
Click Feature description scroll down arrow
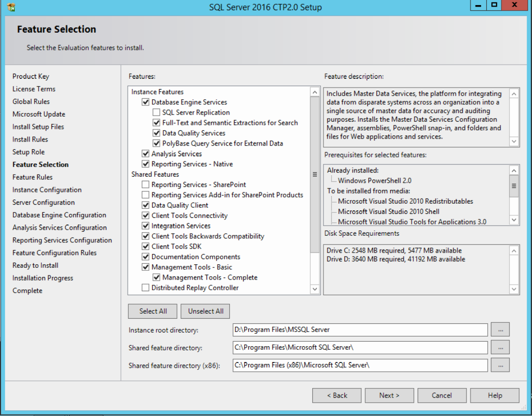tap(514, 141)
